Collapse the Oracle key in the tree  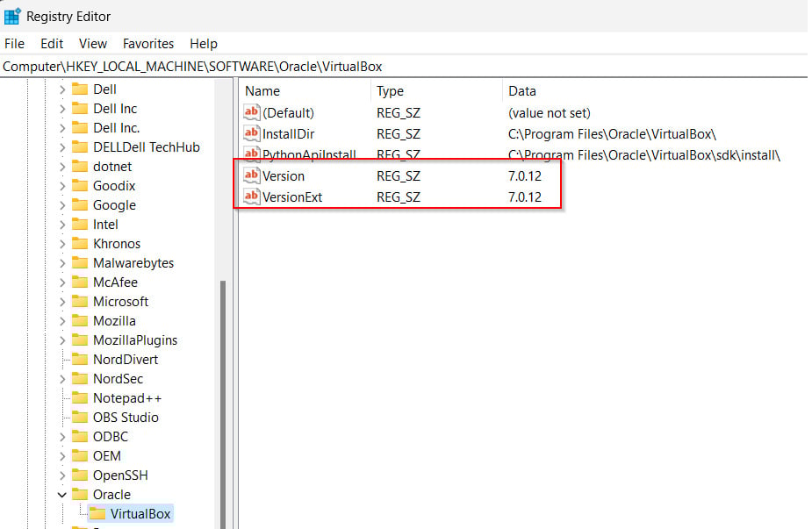point(62,495)
